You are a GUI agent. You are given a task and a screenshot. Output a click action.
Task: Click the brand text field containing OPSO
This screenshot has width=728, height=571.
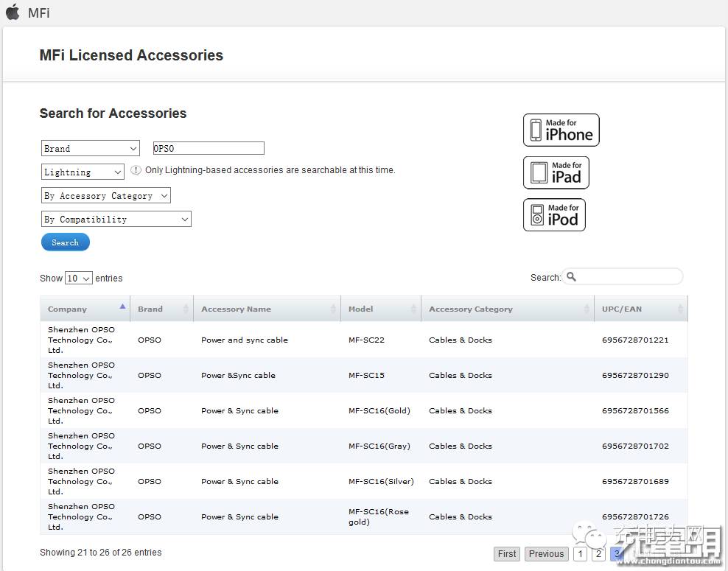209,149
